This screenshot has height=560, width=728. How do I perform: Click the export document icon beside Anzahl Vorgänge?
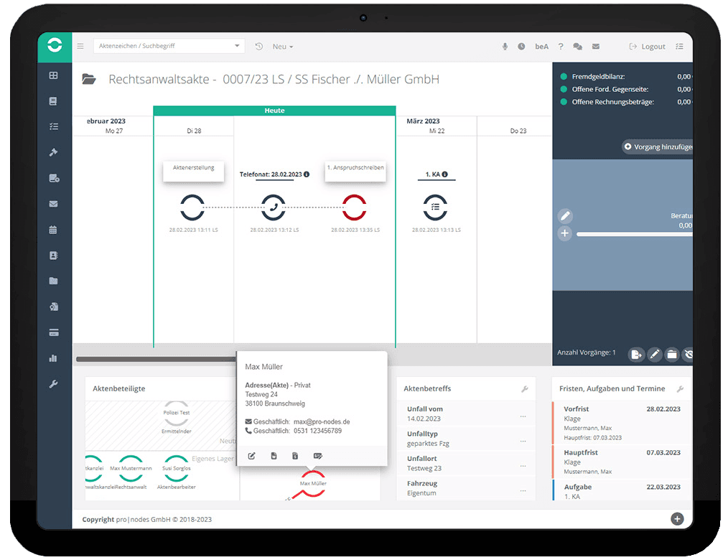(635, 354)
